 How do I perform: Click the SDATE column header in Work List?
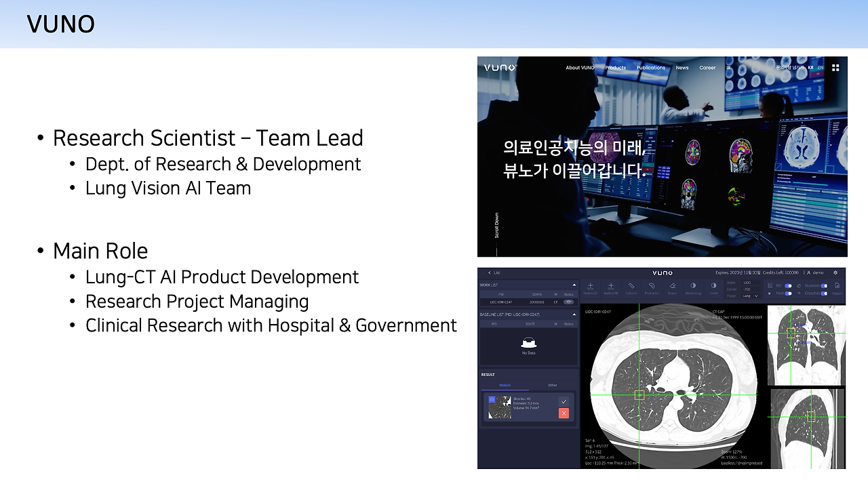point(537,294)
